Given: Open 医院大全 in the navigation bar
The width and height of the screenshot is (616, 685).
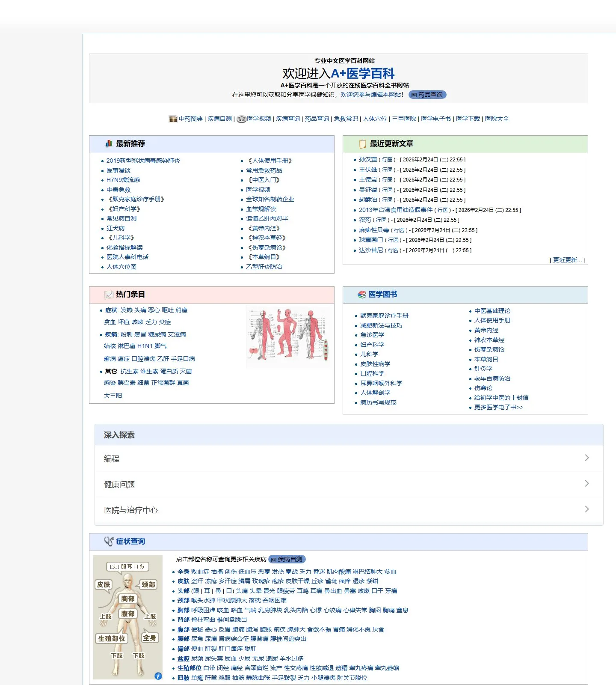Looking at the screenshot, I should coord(497,119).
